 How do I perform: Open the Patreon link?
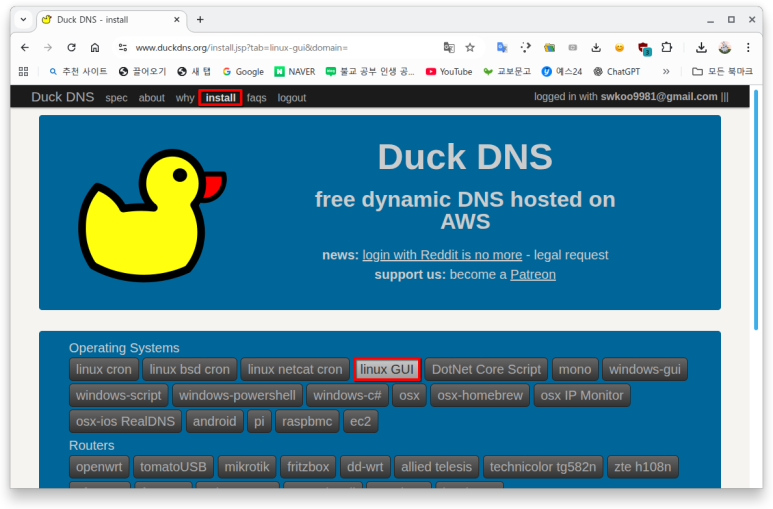pyautogui.click(x=533, y=274)
